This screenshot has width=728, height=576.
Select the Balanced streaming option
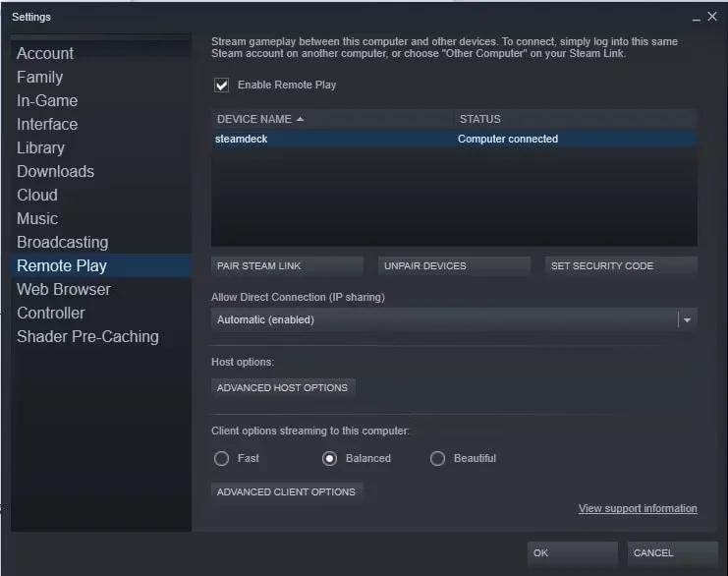(329, 459)
